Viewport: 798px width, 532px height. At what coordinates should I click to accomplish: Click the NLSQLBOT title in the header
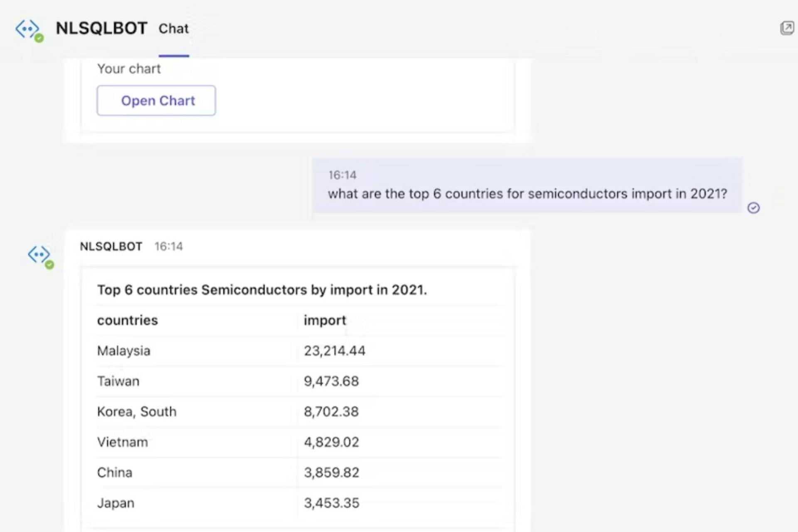(101, 28)
